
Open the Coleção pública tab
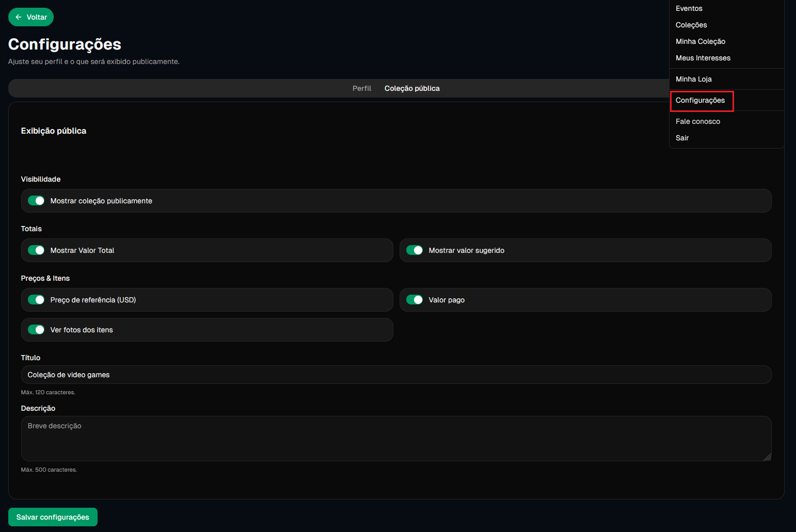[x=412, y=88]
